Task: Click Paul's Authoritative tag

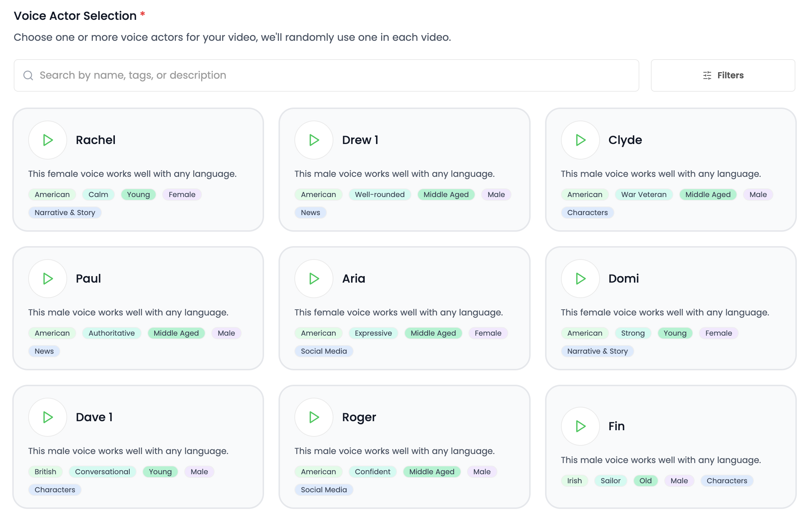Action: pyautogui.click(x=112, y=333)
